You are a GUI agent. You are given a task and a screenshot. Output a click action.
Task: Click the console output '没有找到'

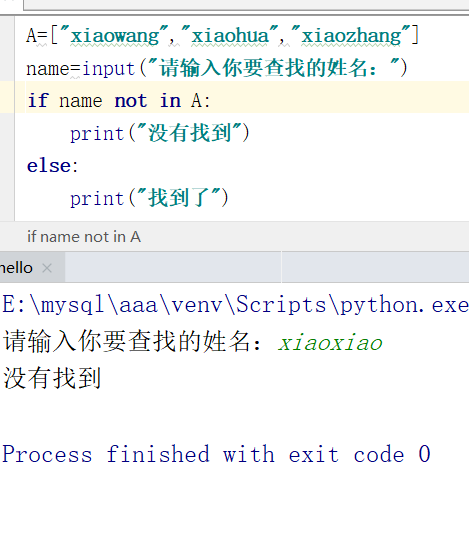pyautogui.click(x=52, y=378)
